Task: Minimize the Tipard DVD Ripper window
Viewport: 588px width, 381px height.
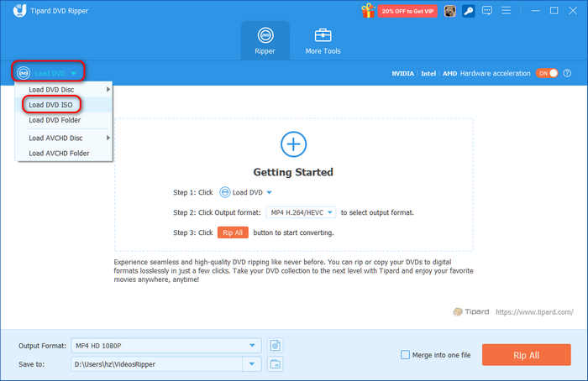Action: (536, 10)
